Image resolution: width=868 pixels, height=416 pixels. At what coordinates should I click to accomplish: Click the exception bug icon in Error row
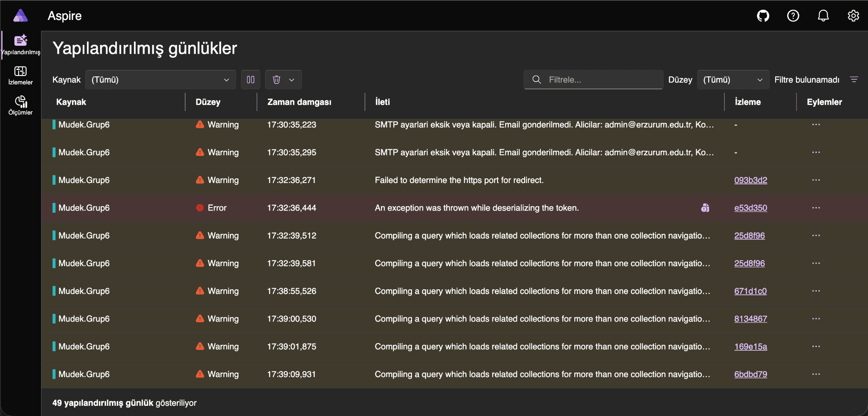705,208
